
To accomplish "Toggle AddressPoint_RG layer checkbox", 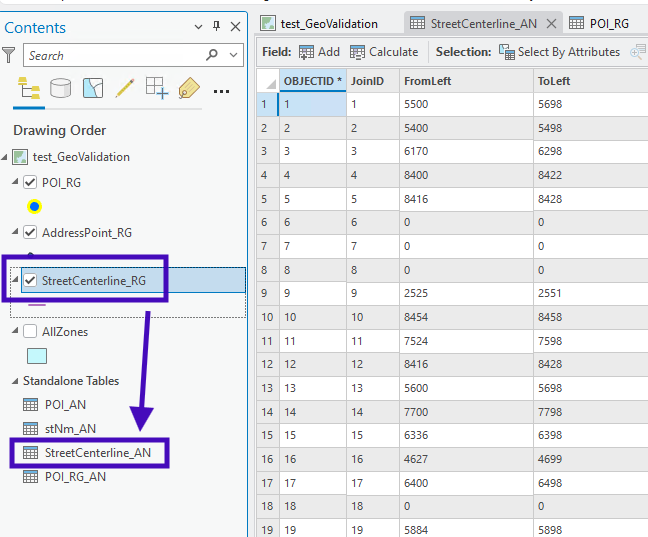I will click(x=30, y=232).
